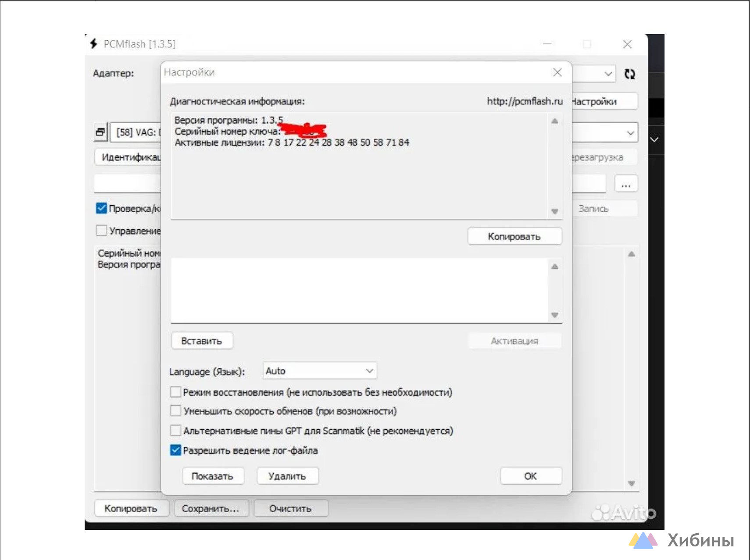750x560 pixels.
Task: Toggle Уменьшить скорость обменов checkbox
Action: click(x=175, y=411)
